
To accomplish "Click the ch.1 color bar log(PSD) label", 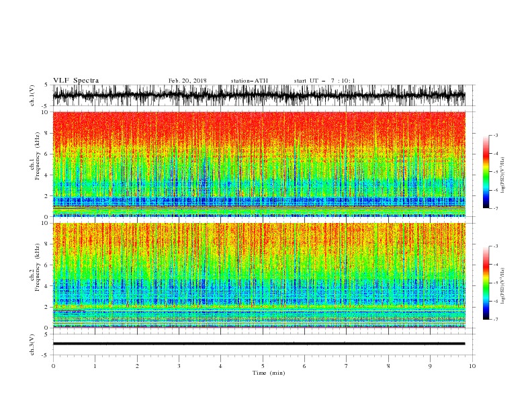I will [503, 175].
